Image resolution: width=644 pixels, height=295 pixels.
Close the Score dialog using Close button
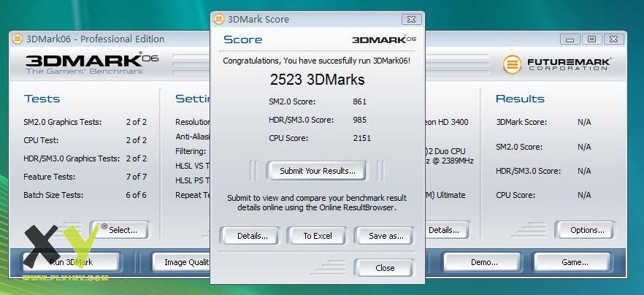pos(384,268)
